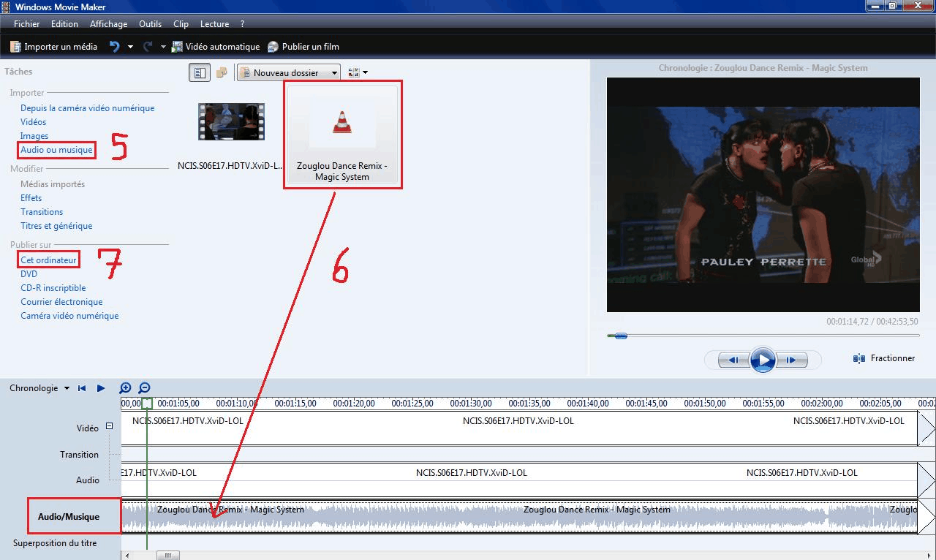
Task: Click the Transition track label
Action: (79, 455)
